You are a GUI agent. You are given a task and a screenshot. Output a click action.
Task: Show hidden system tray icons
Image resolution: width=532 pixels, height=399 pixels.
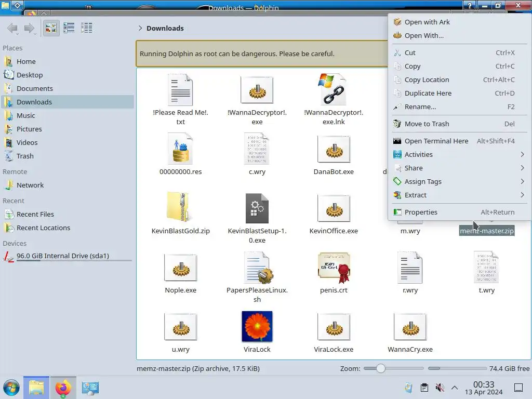tap(455, 388)
